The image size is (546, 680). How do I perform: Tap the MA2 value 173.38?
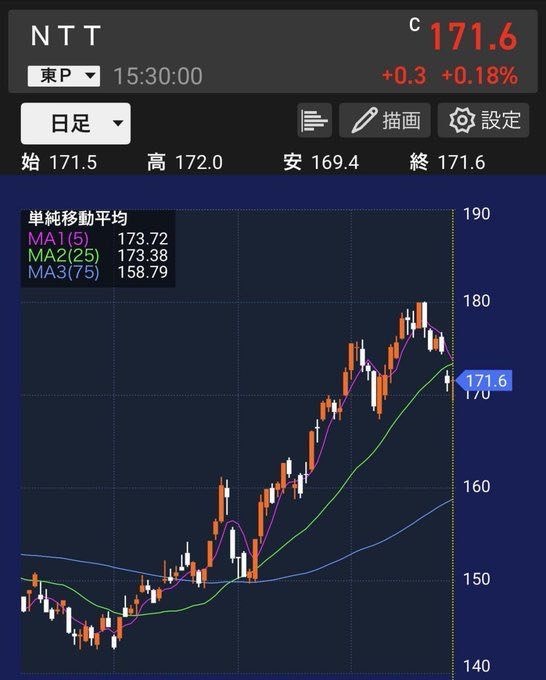click(x=143, y=255)
